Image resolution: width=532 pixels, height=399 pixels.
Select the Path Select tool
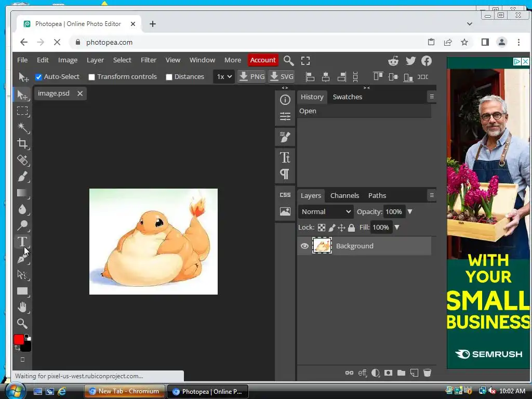[x=22, y=274]
